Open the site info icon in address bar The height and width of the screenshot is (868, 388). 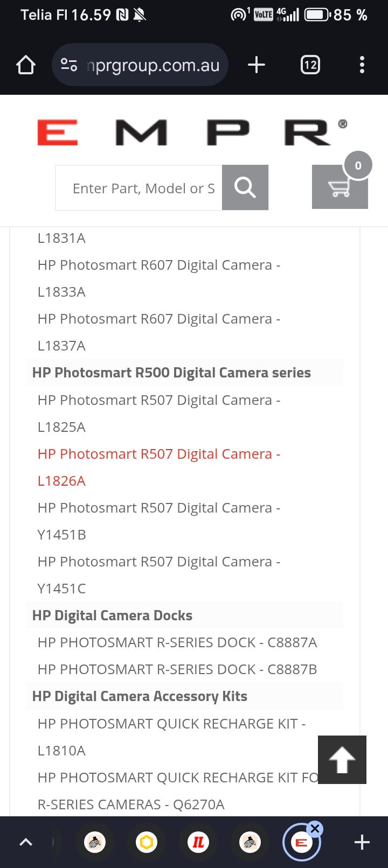(69, 65)
